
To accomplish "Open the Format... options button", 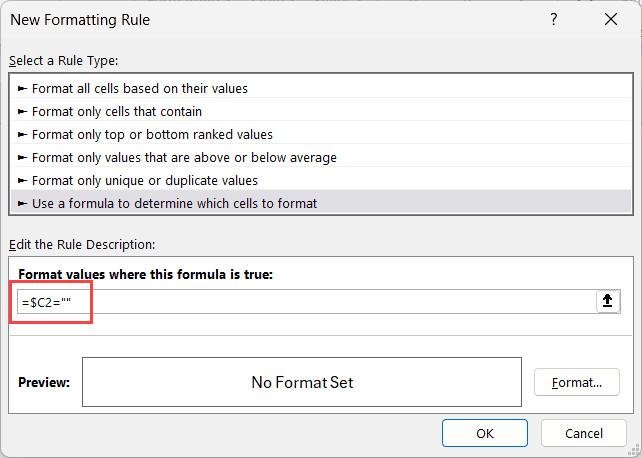I will coord(577,382).
